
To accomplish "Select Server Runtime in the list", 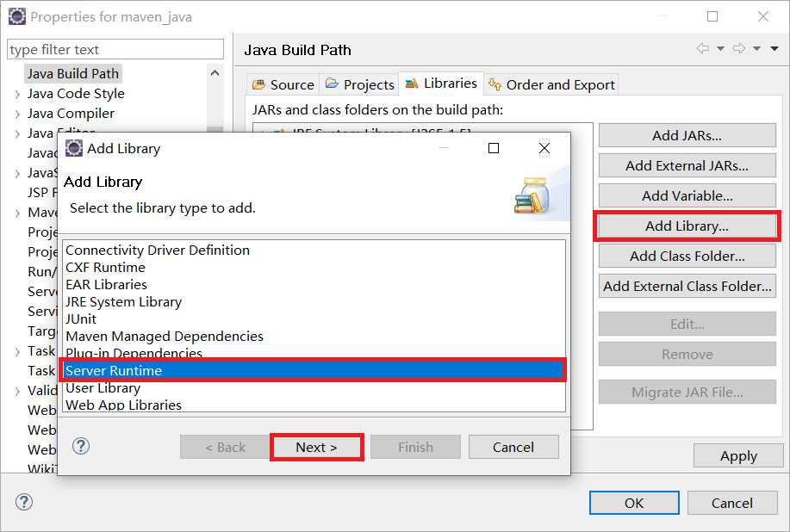I will click(314, 370).
